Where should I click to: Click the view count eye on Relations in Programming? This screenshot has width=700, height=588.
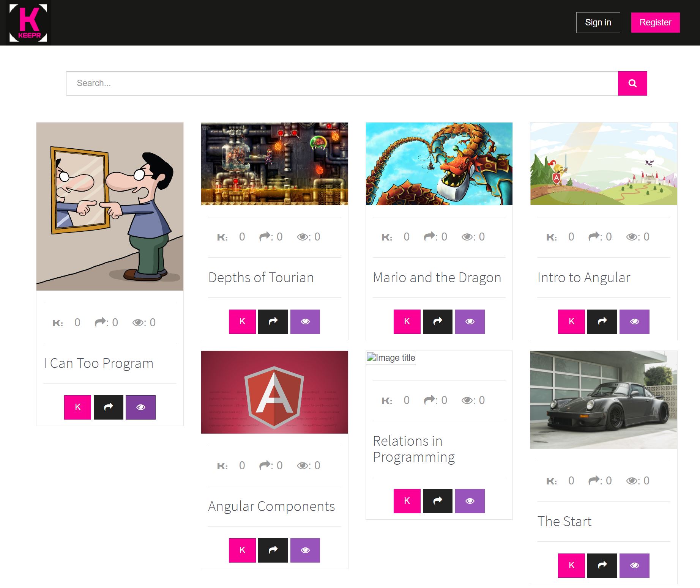[x=473, y=401]
